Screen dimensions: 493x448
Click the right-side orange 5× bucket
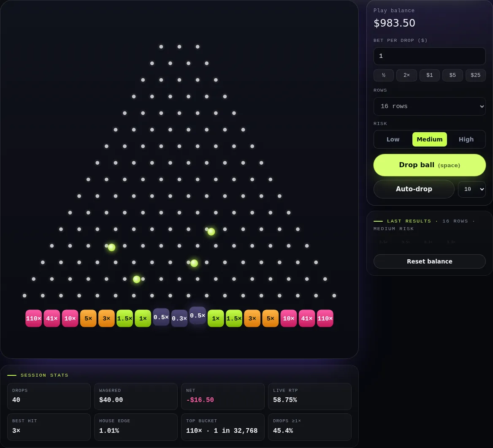pos(271,318)
